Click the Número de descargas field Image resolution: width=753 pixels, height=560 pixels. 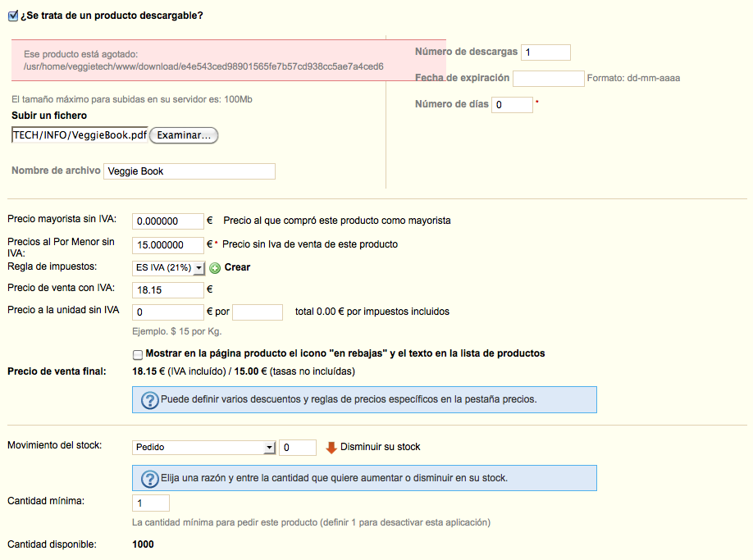[x=545, y=52]
